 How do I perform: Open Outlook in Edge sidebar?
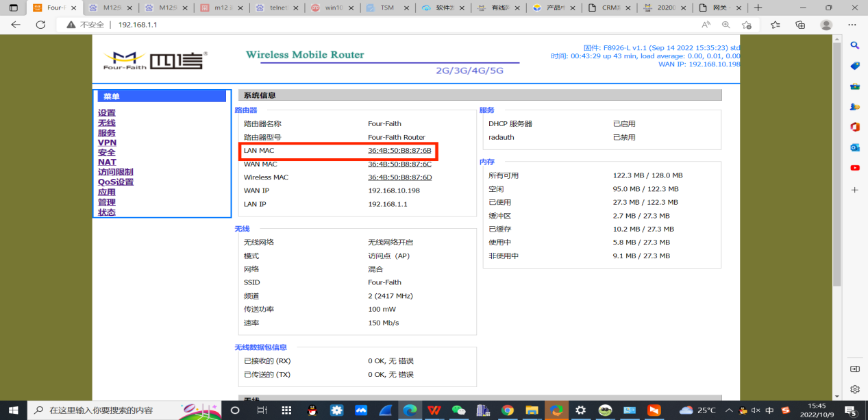coord(855,147)
